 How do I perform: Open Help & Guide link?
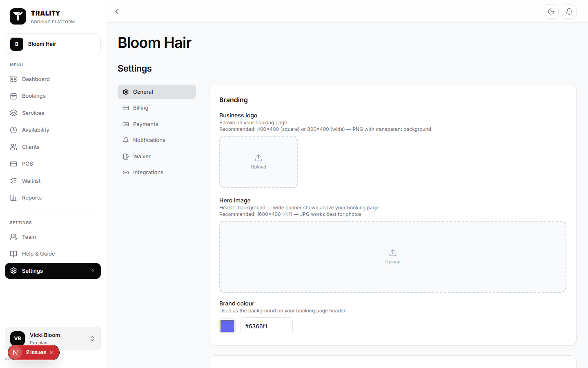(53, 254)
